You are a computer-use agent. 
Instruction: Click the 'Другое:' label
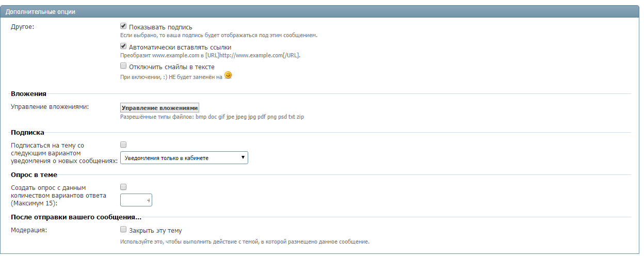click(22, 27)
